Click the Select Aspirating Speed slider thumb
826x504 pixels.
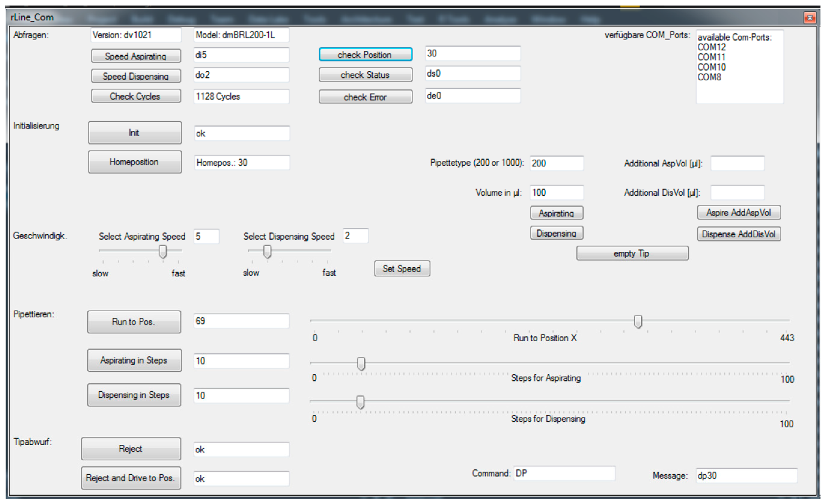(163, 251)
